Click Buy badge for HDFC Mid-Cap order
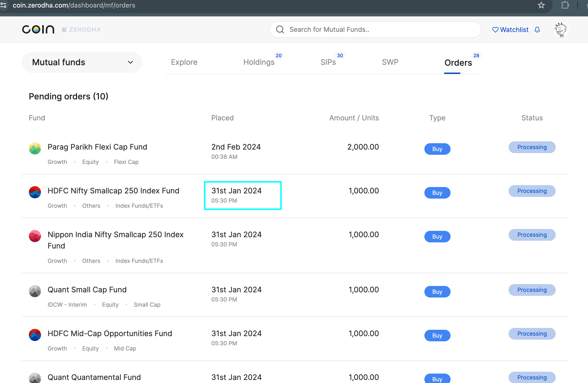The height and width of the screenshot is (383, 588). click(437, 336)
